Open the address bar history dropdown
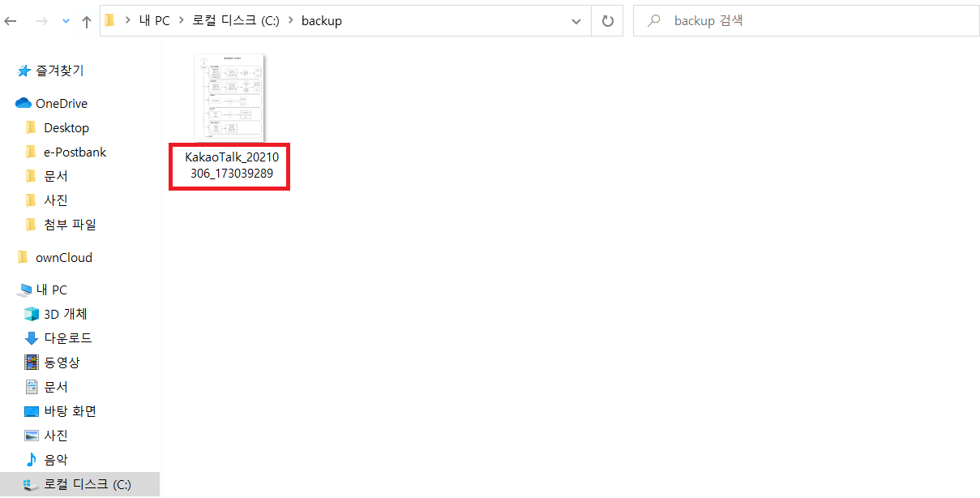This screenshot has width=980, height=498. (x=576, y=22)
